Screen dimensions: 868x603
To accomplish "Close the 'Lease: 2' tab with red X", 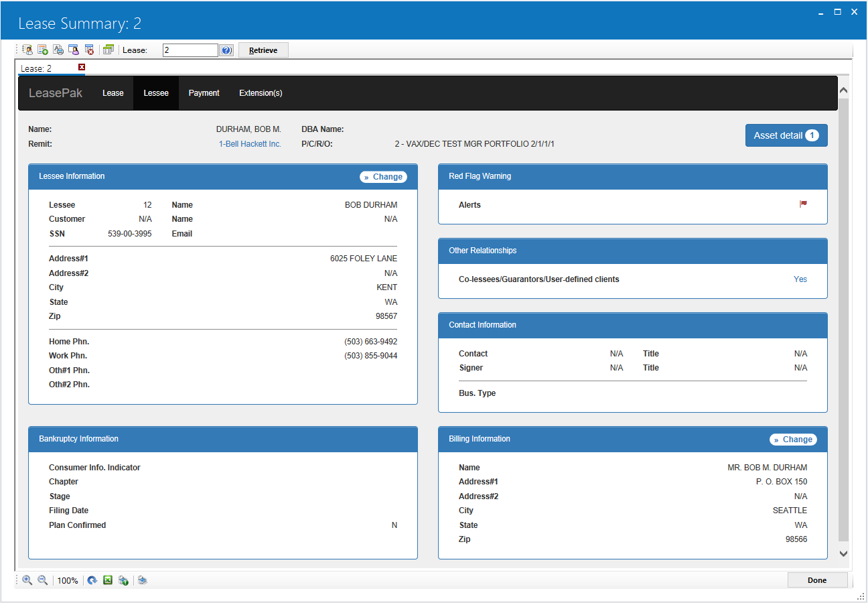I will pyautogui.click(x=82, y=67).
